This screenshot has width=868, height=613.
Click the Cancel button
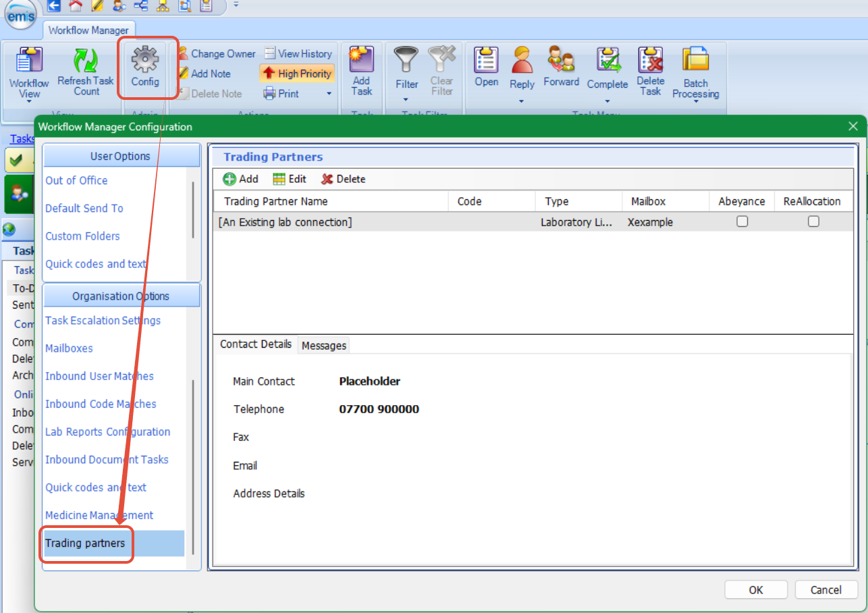click(x=826, y=589)
